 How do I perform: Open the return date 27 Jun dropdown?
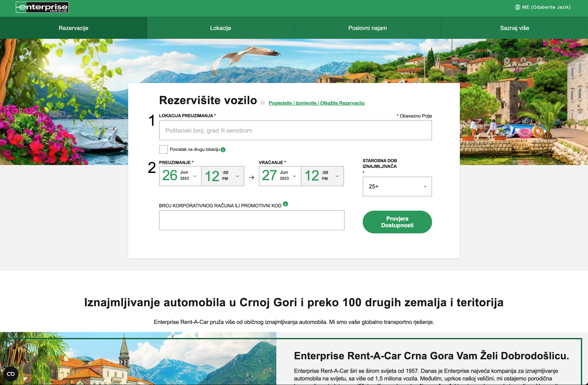pyautogui.click(x=280, y=176)
